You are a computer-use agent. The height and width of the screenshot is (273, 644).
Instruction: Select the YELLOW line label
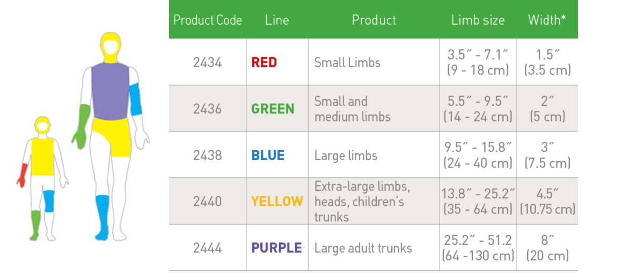(277, 202)
